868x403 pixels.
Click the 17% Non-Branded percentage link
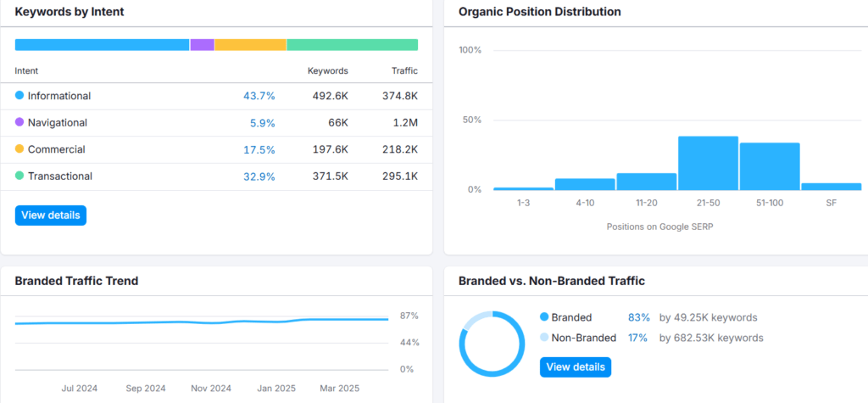tap(637, 338)
